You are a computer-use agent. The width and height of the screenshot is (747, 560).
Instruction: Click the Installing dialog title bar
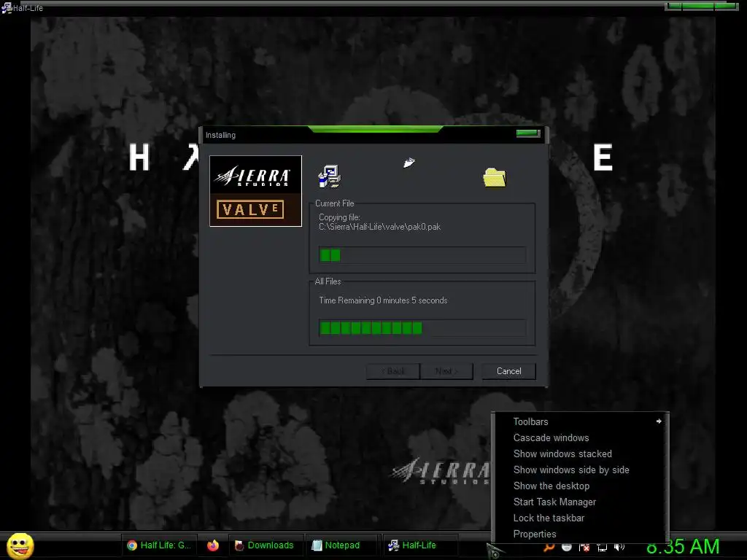374,135
